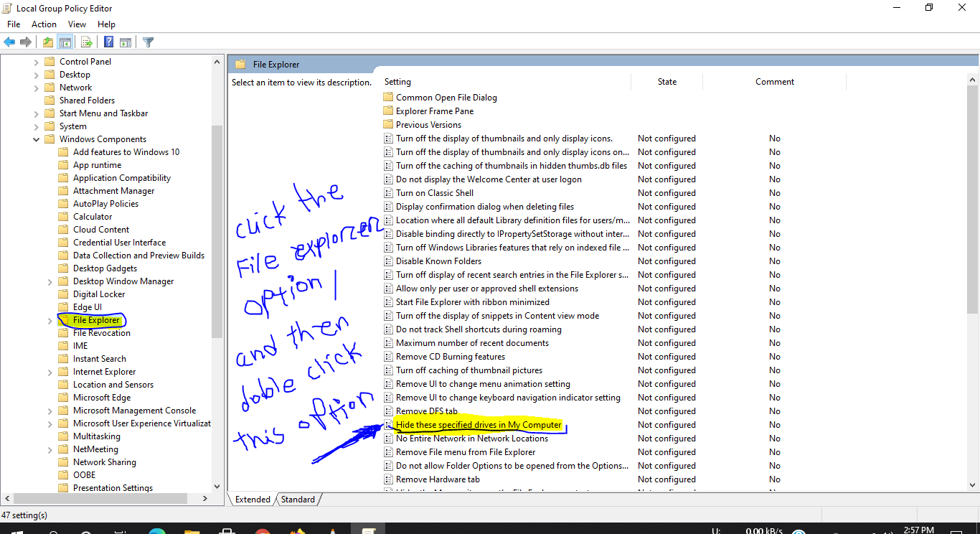Select the Network Sharing tree item

point(104,462)
